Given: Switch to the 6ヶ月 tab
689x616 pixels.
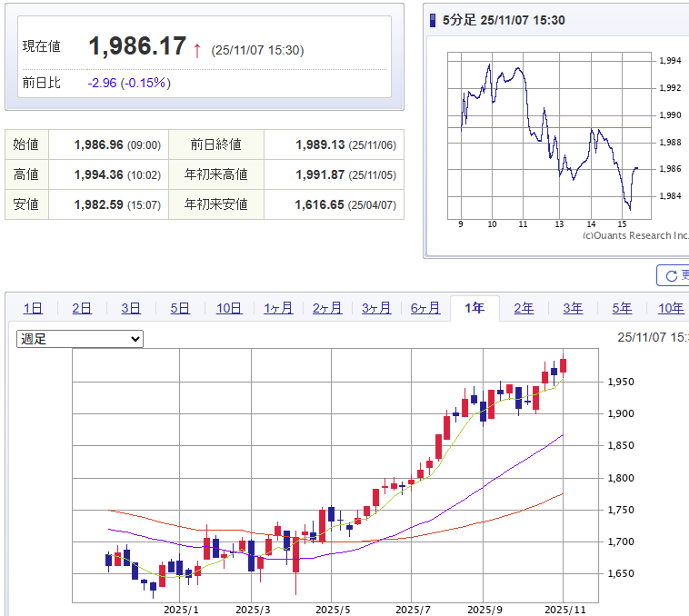Looking at the screenshot, I should 425,308.
